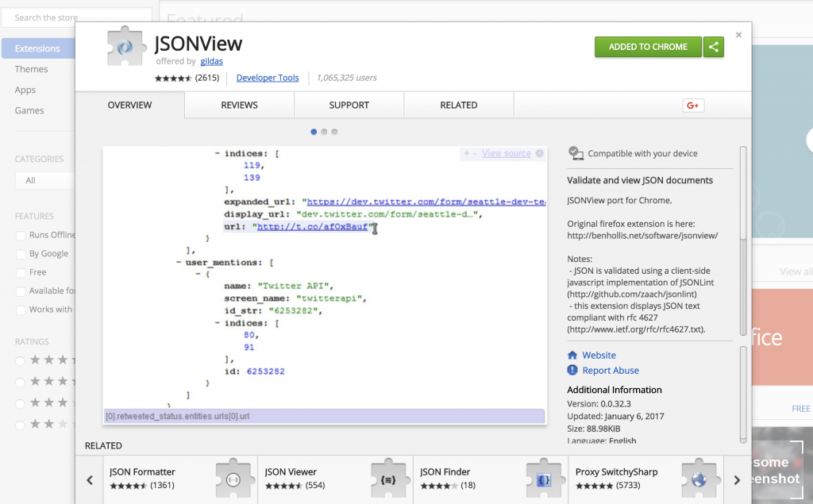The height and width of the screenshot is (504, 813).
Task: Switch to the RELATED tab
Action: click(459, 106)
